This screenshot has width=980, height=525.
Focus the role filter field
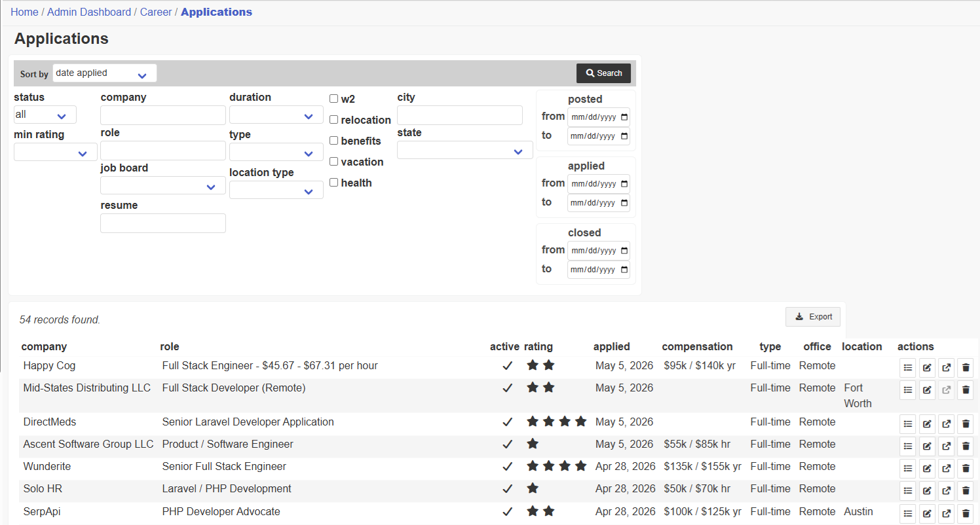pyautogui.click(x=163, y=151)
